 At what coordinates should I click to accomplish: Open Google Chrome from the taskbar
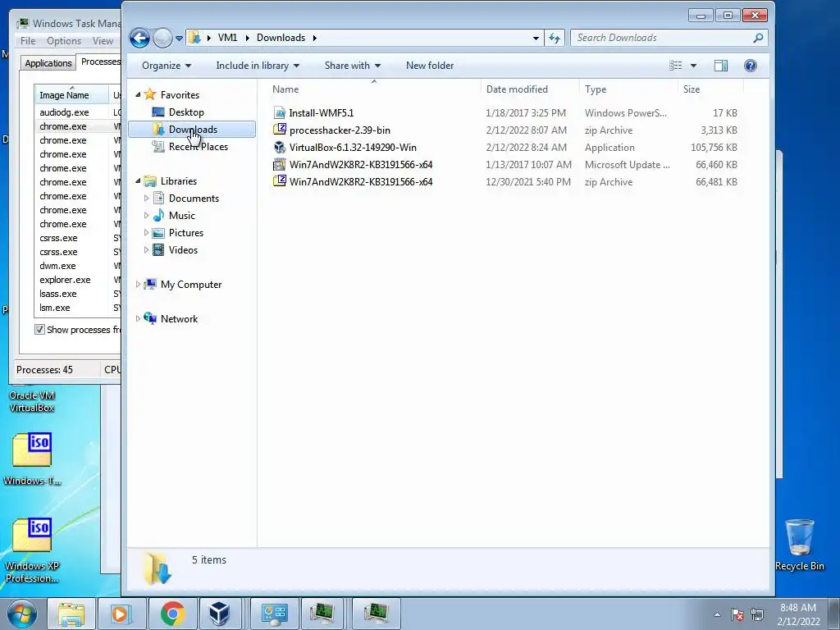[x=172, y=614]
